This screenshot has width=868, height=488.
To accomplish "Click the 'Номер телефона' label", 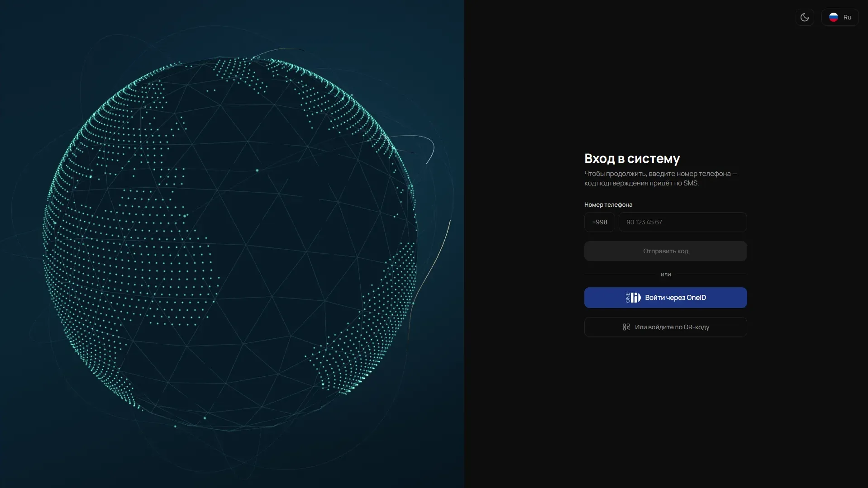I will [x=608, y=204].
